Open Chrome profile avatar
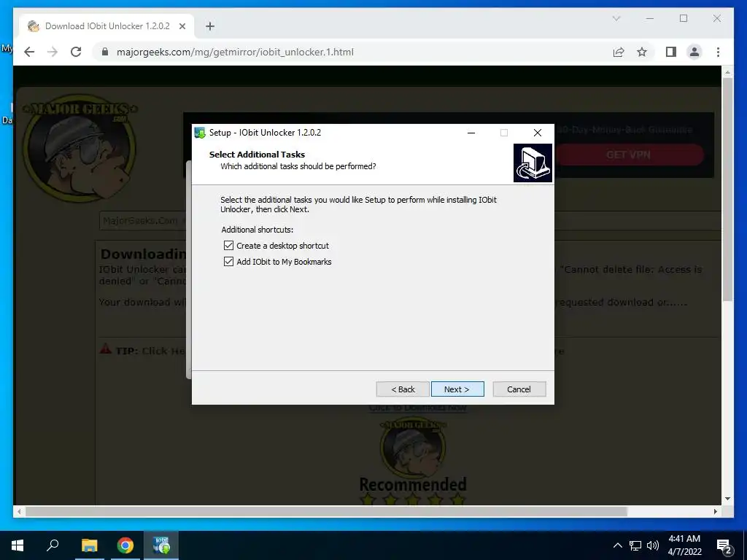Viewport: 747px width, 560px height. tap(694, 52)
